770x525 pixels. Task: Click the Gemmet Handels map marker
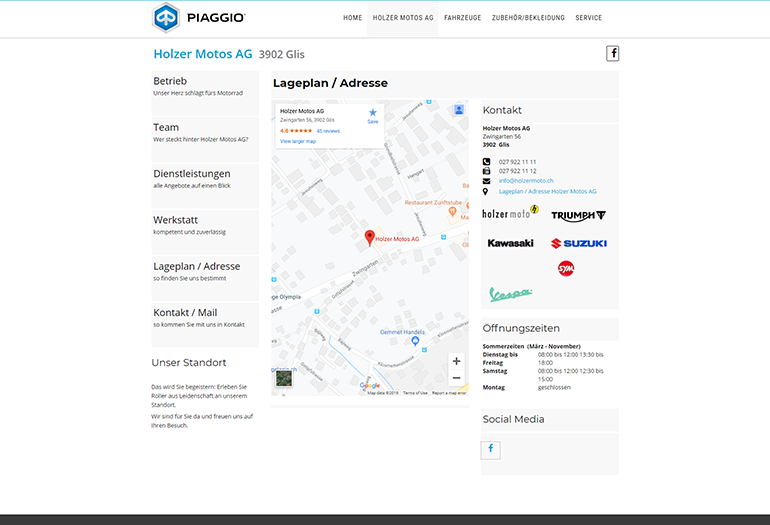click(x=415, y=340)
